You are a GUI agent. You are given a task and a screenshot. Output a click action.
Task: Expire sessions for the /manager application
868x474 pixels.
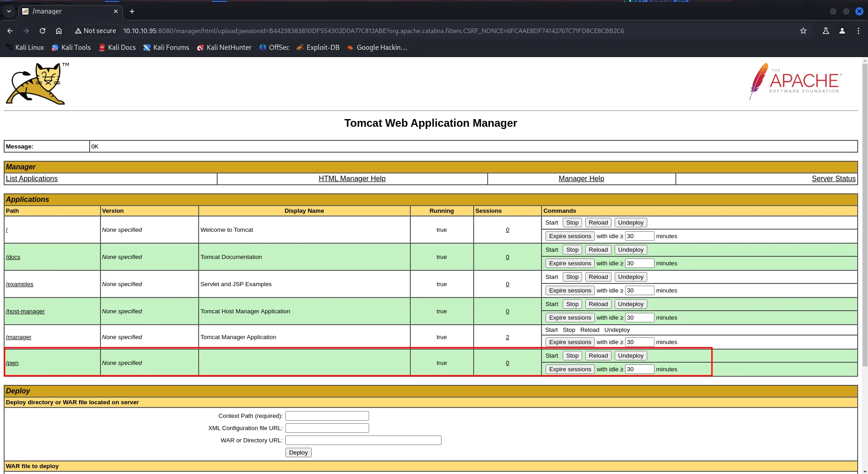570,342
